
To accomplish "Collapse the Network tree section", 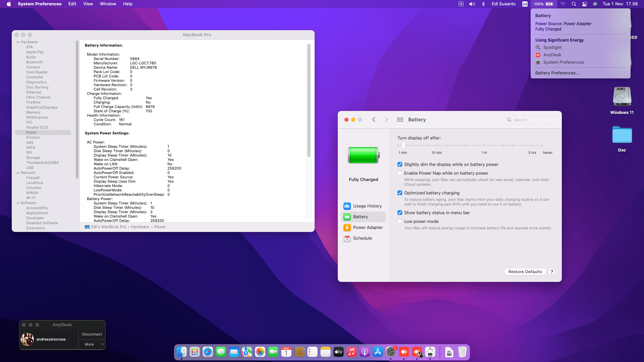I will pos(18,173).
